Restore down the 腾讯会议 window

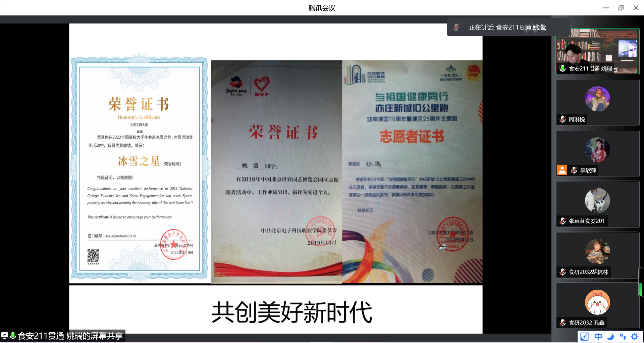621,8
